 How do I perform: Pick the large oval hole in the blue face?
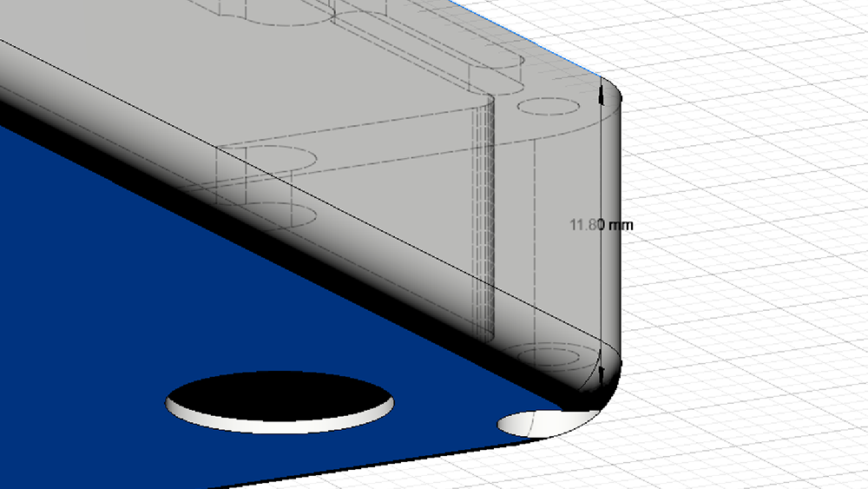tap(279, 401)
